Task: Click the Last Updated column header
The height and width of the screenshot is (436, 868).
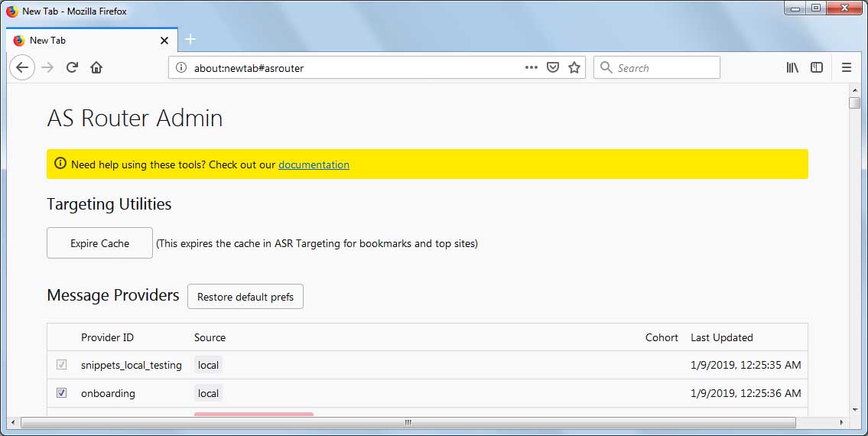Action: coord(722,337)
